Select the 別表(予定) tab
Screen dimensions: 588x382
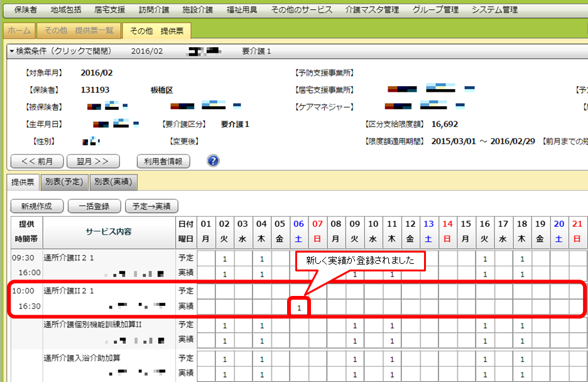coord(63,182)
